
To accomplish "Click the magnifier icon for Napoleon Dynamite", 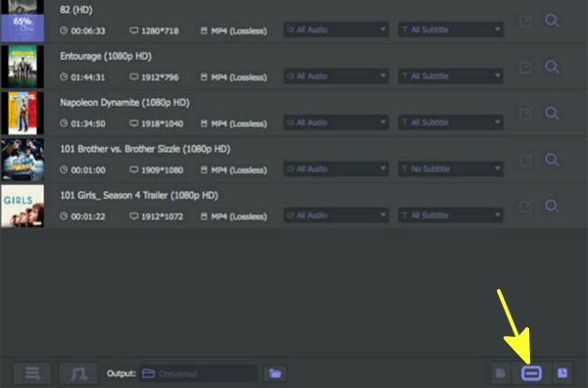I will click(x=552, y=113).
